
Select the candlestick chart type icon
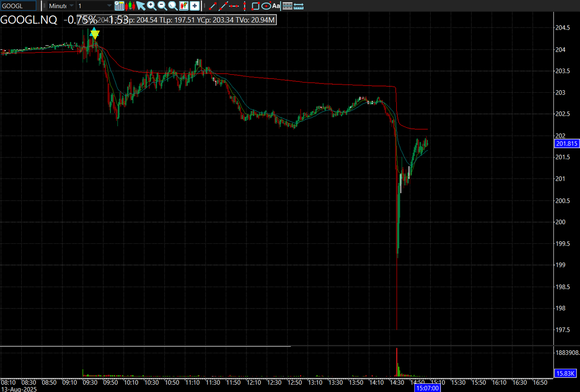pyautogui.click(x=130, y=6)
